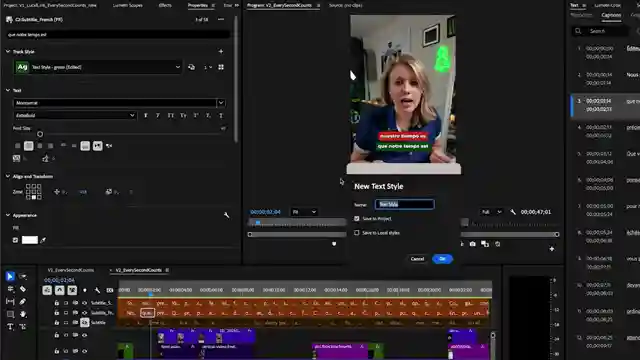Click the Export Frame camera icon

coord(473,244)
